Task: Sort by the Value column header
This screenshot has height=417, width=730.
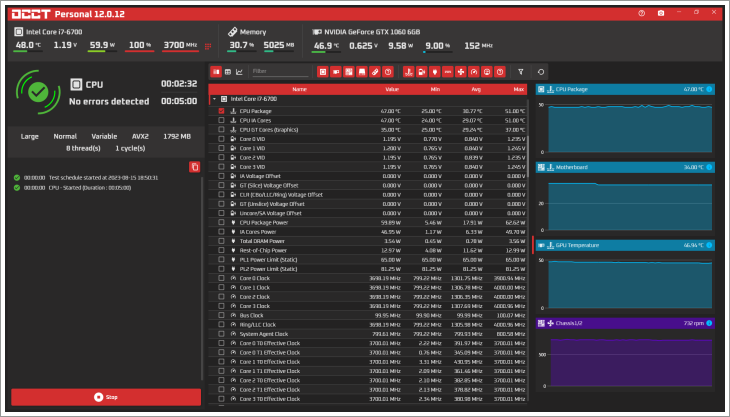Action: 392,89
